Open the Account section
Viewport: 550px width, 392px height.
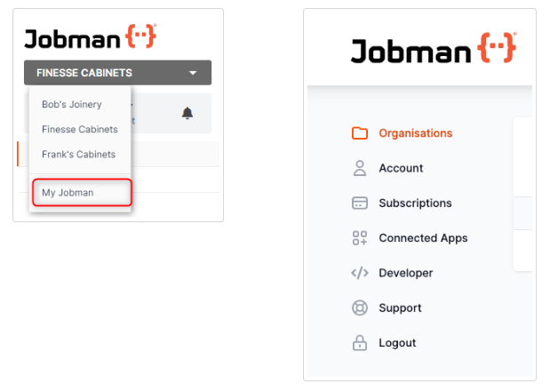pyautogui.click(x=401, y=168)
